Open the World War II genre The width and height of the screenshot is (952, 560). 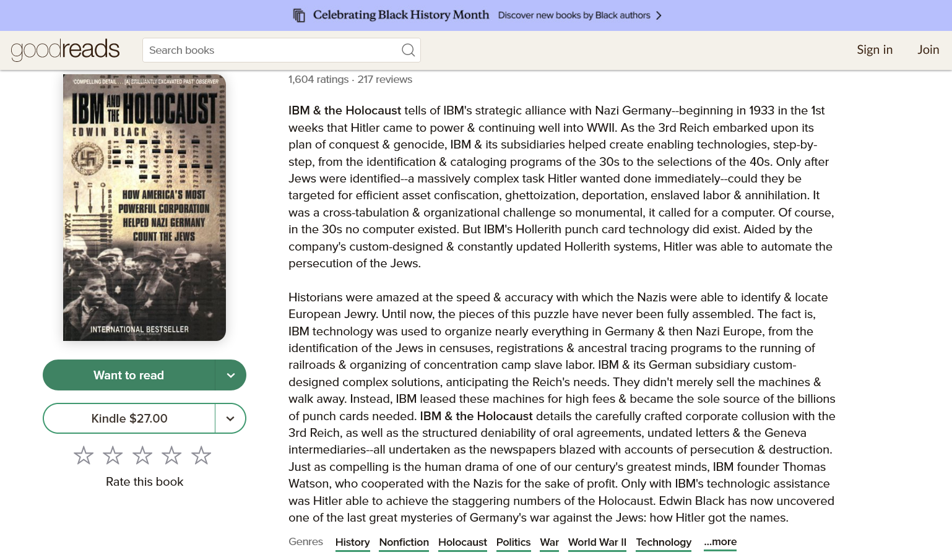pos(597,543)
